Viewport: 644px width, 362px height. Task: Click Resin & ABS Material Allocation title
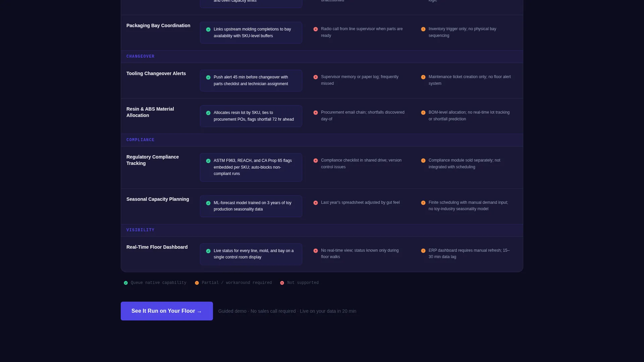(150, 112)
